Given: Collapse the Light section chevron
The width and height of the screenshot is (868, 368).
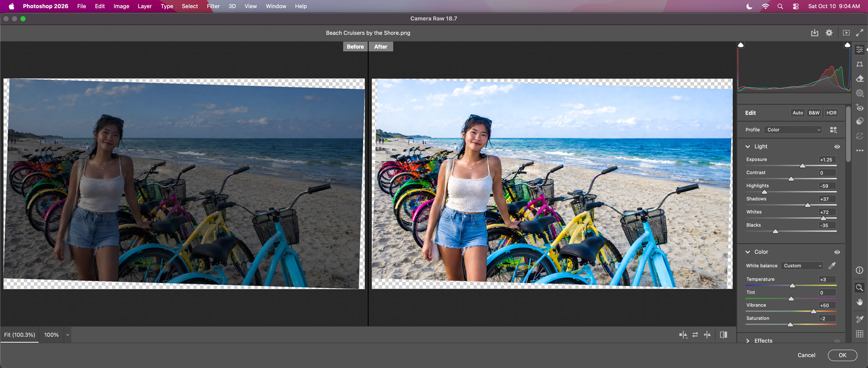Looking at the screenshot, I should point(748,147).
